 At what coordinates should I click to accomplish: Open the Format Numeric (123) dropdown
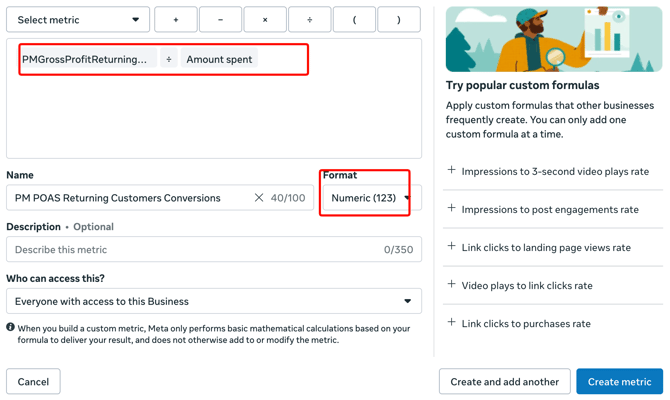pyautogui.click(x=372, y=197)
